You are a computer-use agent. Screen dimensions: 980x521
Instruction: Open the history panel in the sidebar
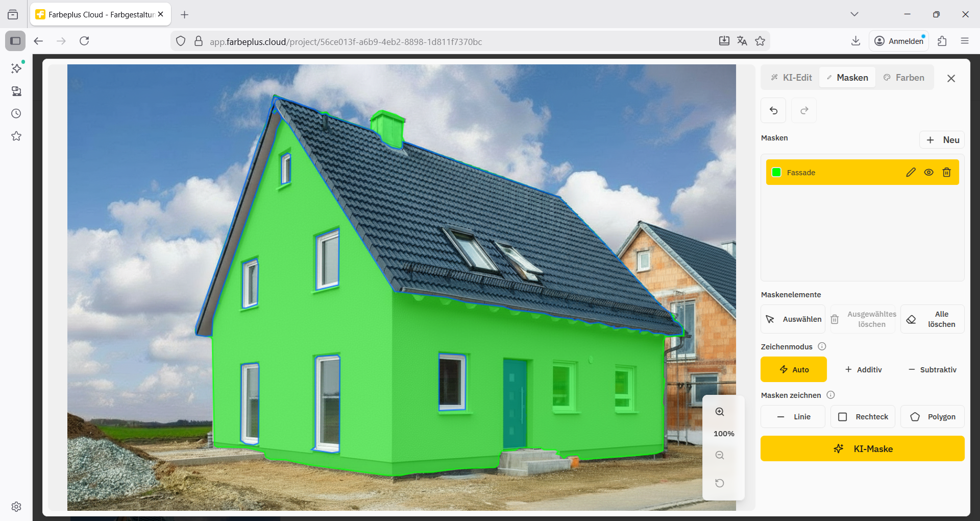click(x=16, y=113)
